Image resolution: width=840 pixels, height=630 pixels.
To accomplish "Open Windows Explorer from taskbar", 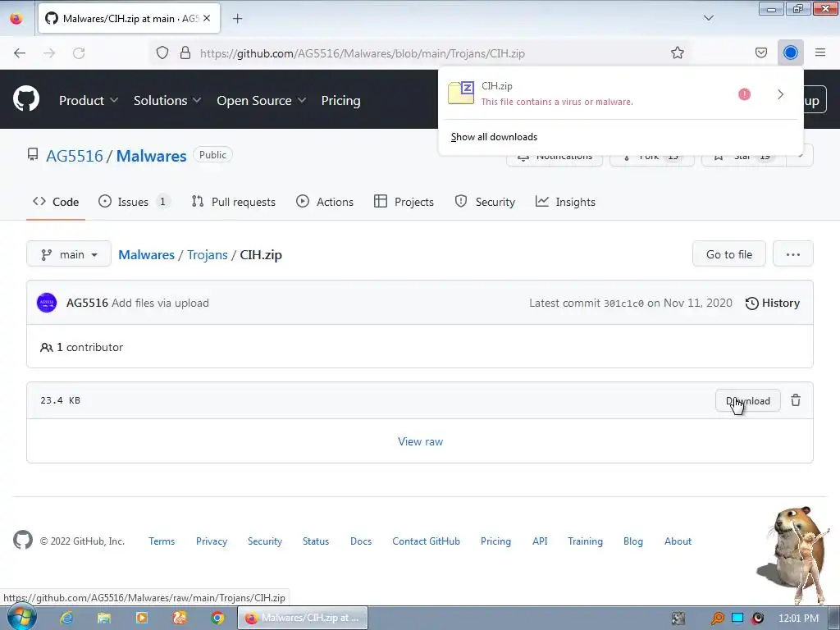I will coord(104,619).
